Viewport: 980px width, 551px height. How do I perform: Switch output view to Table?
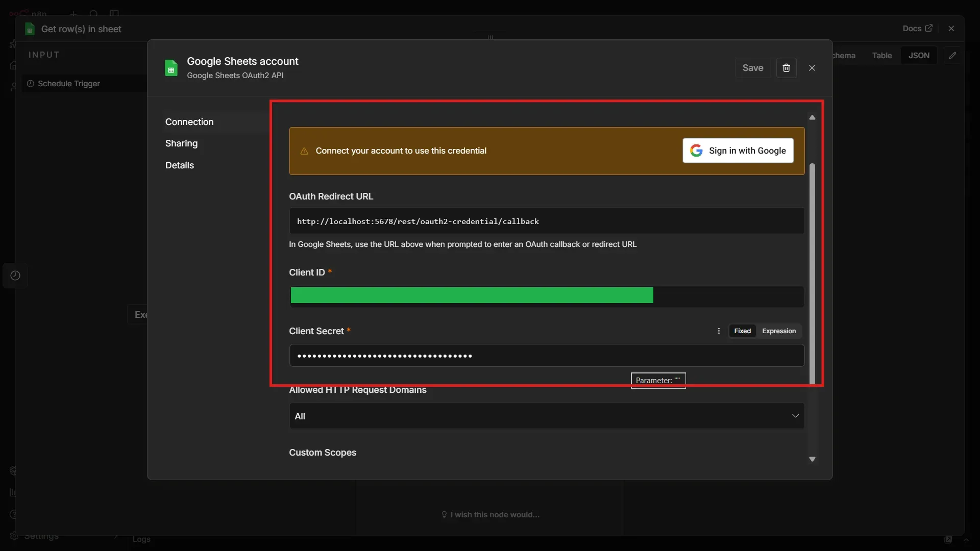click(x=881, y=56)
